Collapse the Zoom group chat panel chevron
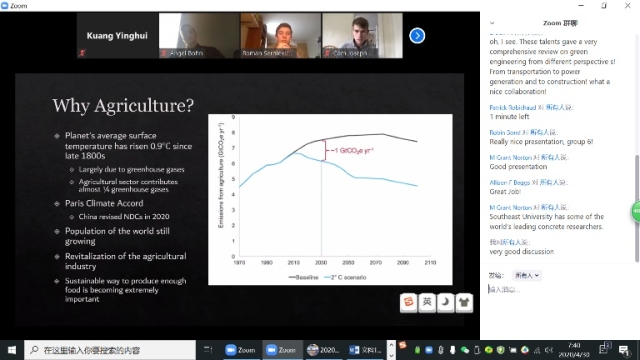The height and width of the screenshot is (360, 640). pyautogui.click(x=492, y=23)
